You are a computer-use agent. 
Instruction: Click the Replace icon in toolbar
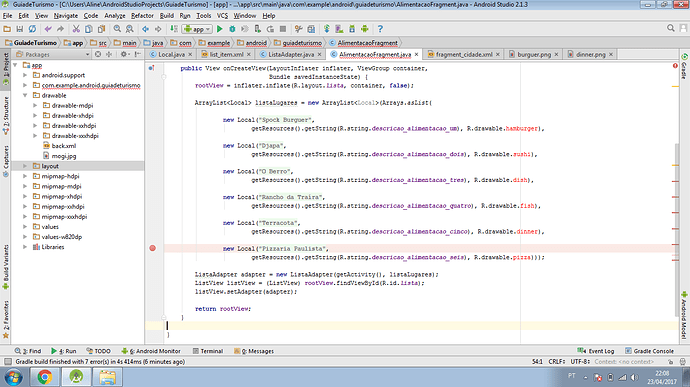pos(129,29)
